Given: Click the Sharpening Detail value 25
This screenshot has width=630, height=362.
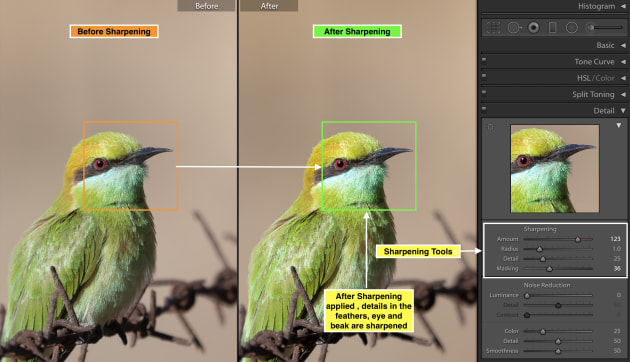Looking at the screenshot, I should click(617, 258).
